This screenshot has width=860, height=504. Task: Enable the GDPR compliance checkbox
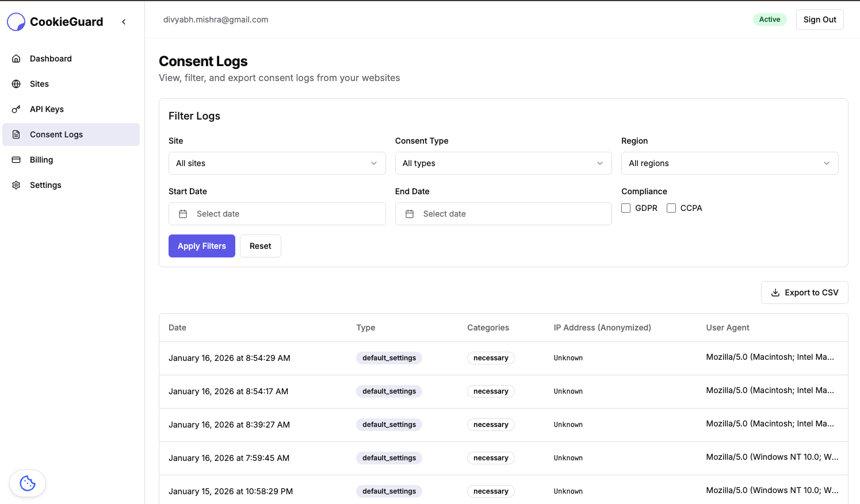click(x=626, y=207)
